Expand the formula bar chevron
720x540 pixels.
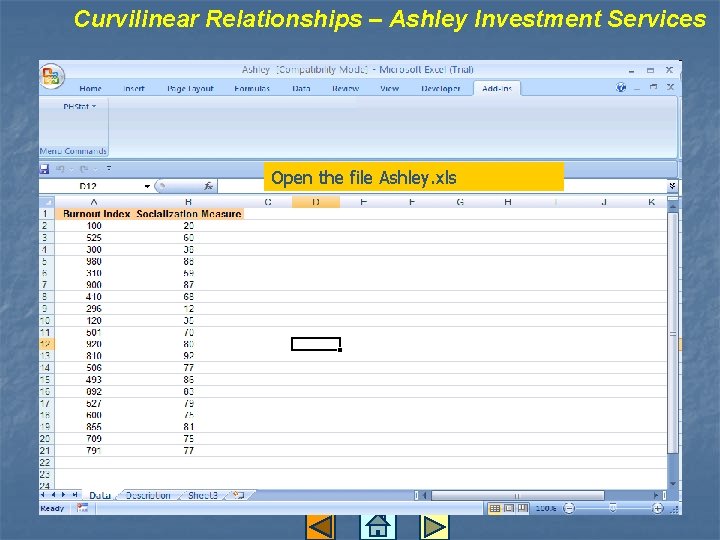[x=672, y=186]
